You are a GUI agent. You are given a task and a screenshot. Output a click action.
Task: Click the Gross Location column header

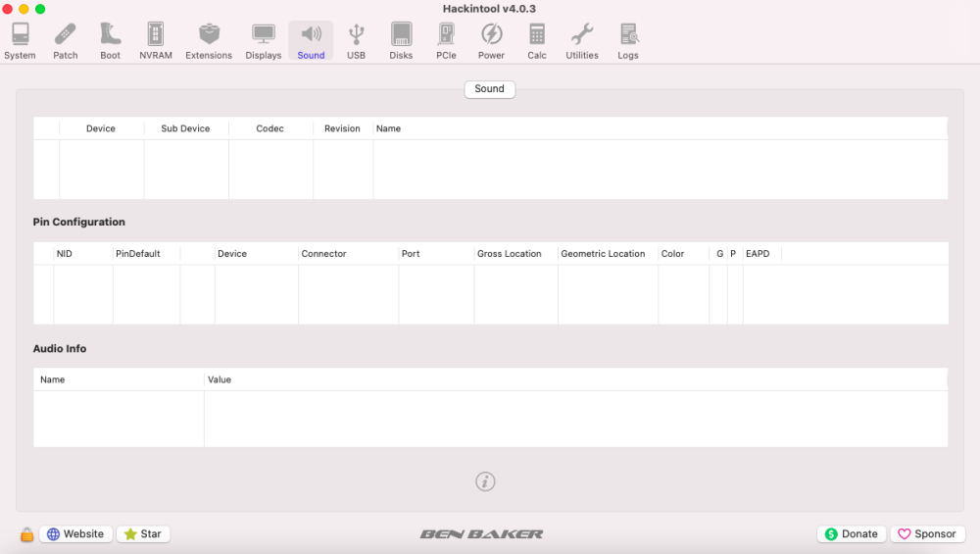(515, 253)
